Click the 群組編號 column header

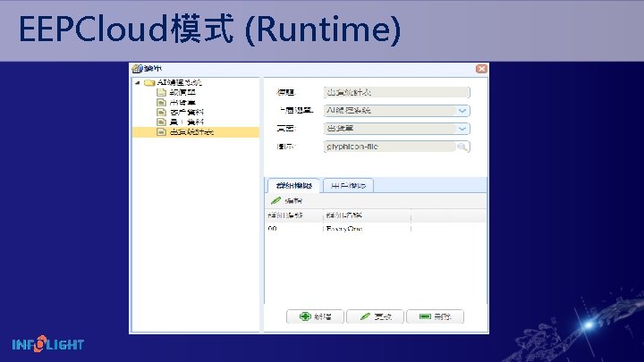coord(293,215)
